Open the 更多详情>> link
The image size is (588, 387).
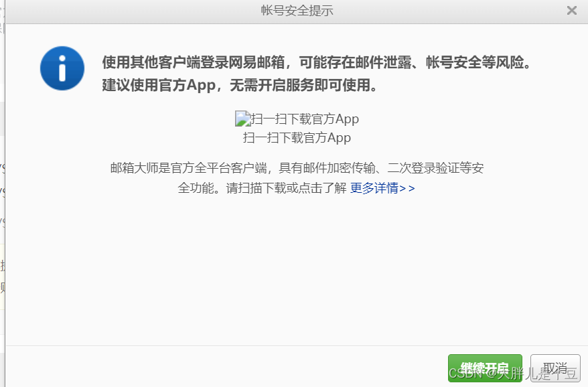382,188
